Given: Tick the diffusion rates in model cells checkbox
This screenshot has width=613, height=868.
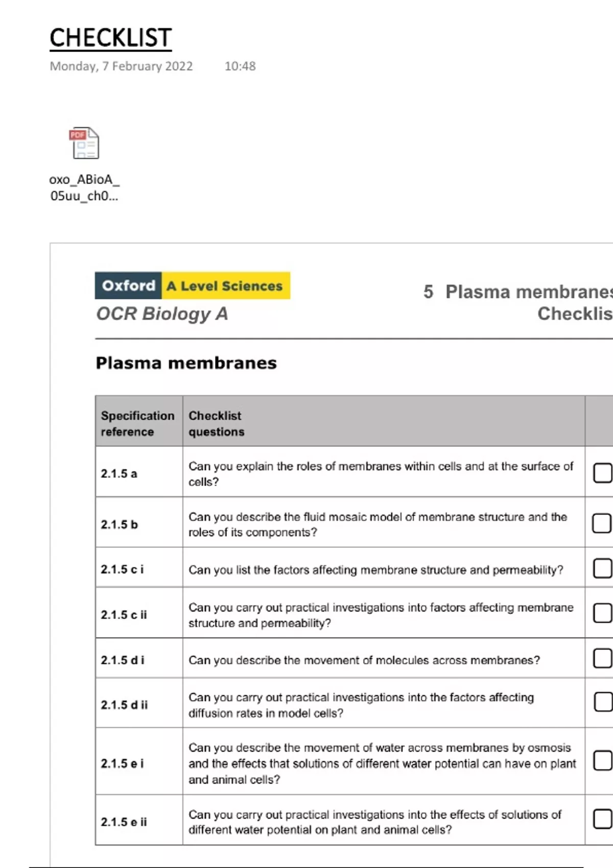Looking at the screenshot, I should click(x=603, y=702).
